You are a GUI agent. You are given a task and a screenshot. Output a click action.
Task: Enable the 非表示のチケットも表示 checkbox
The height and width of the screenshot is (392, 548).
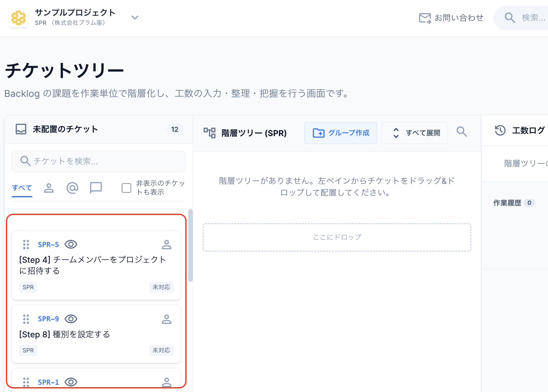126,188
